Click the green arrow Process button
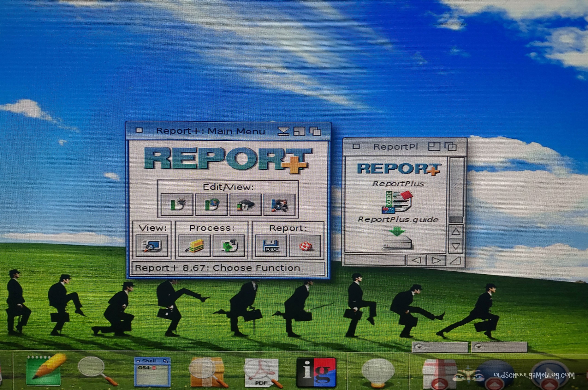This screenshot has width=588, height=390. [229, 246]
